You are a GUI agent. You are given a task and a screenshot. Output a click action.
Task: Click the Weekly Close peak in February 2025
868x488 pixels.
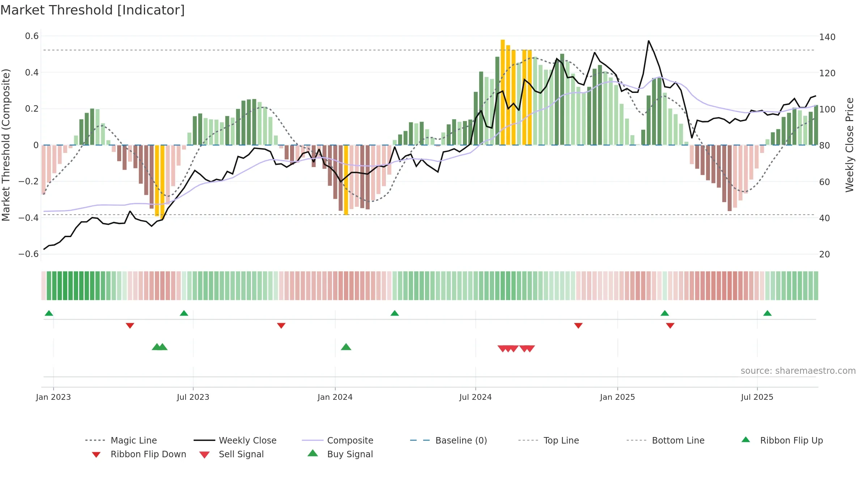649,41
